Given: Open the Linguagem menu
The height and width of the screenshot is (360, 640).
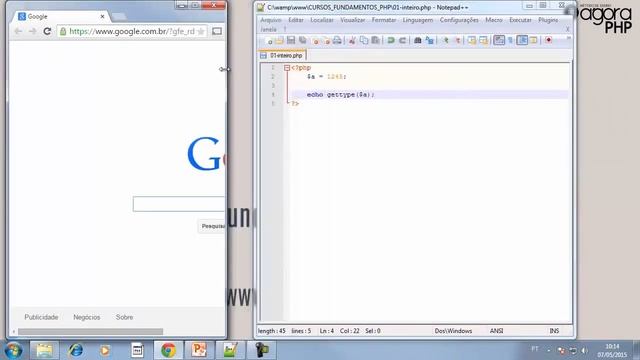Looking at the screenshot, I should pos(418,20).
